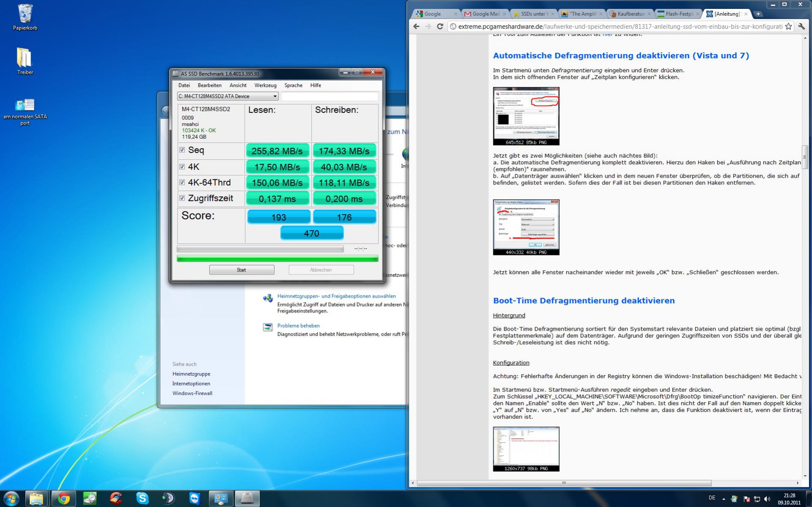Open TeamViewer from the taskbar
This screenshot has width=812, height=507.
[195, 499]
